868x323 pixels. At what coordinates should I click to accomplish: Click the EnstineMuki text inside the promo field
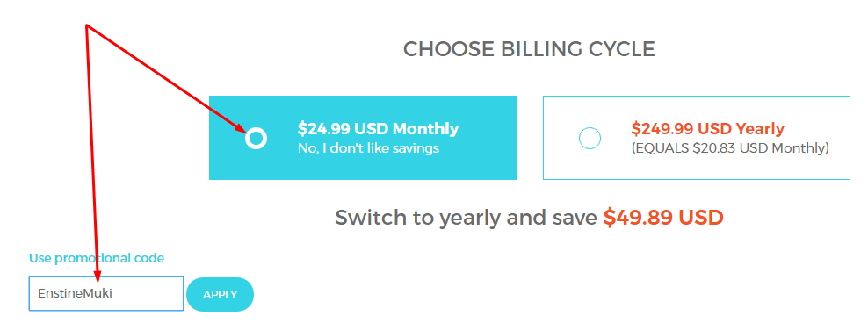pos(75,293)
